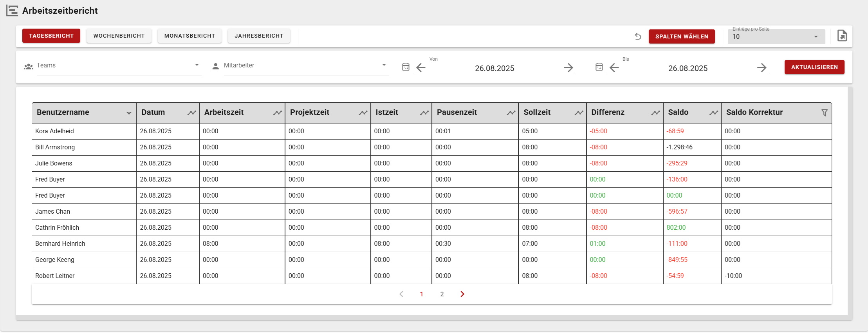
Task: Click the Spalten wählen button
Action: pyautogui.click(x=681, y=36)
